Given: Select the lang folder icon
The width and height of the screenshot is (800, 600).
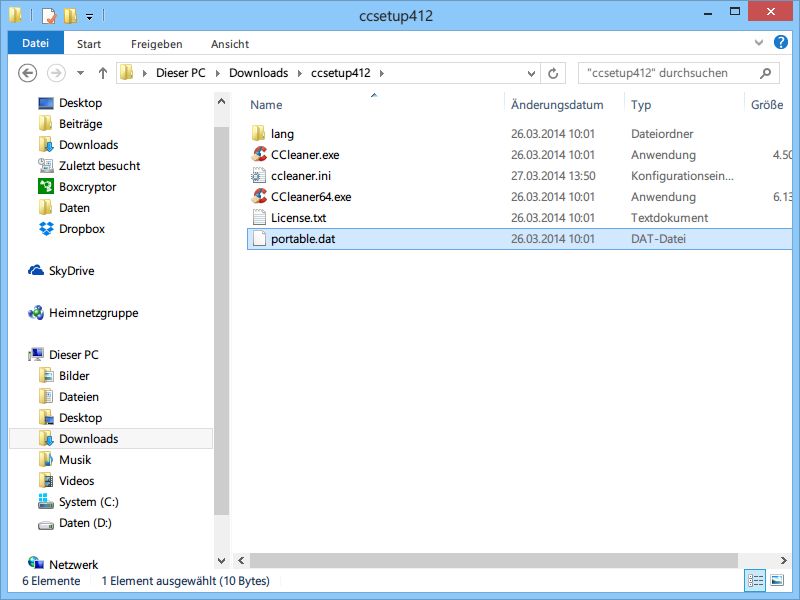Looking at the screenshot, I should (259, 134).
